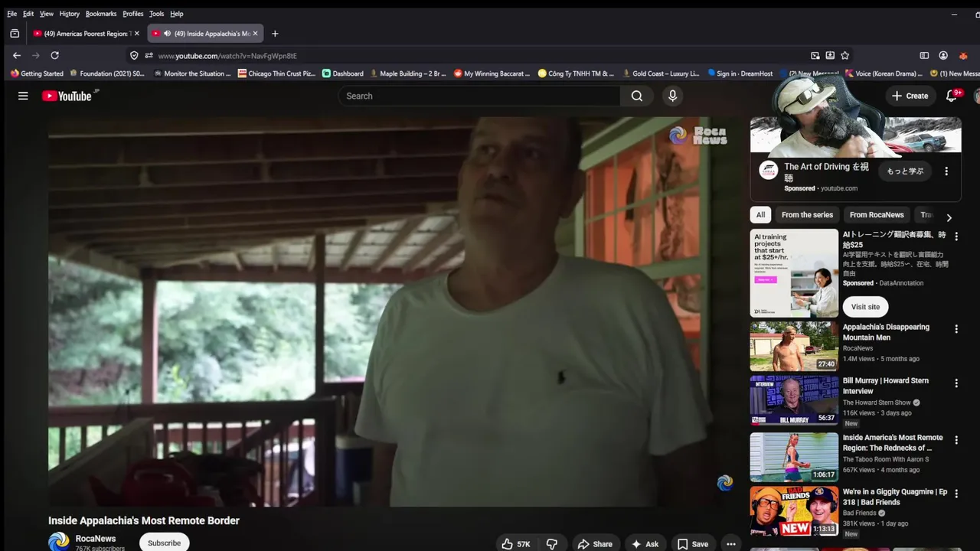
Task: Open the Dashboard bookmark
Action: pos(342,73)
